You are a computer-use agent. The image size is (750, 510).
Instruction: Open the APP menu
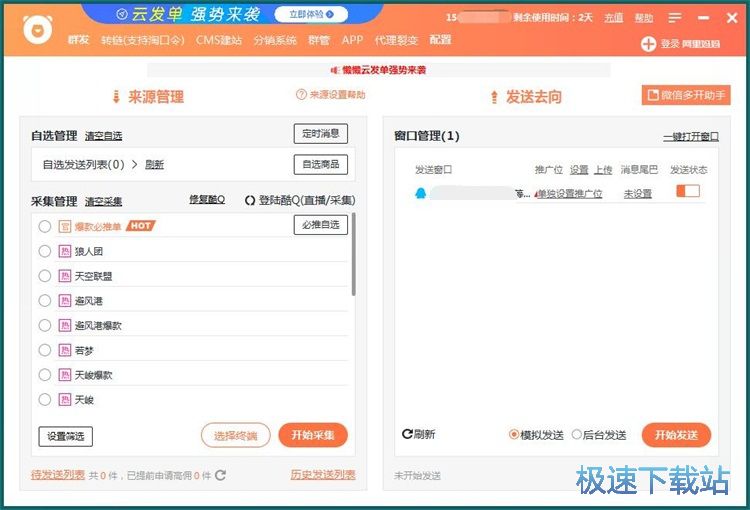coord(353,40)
